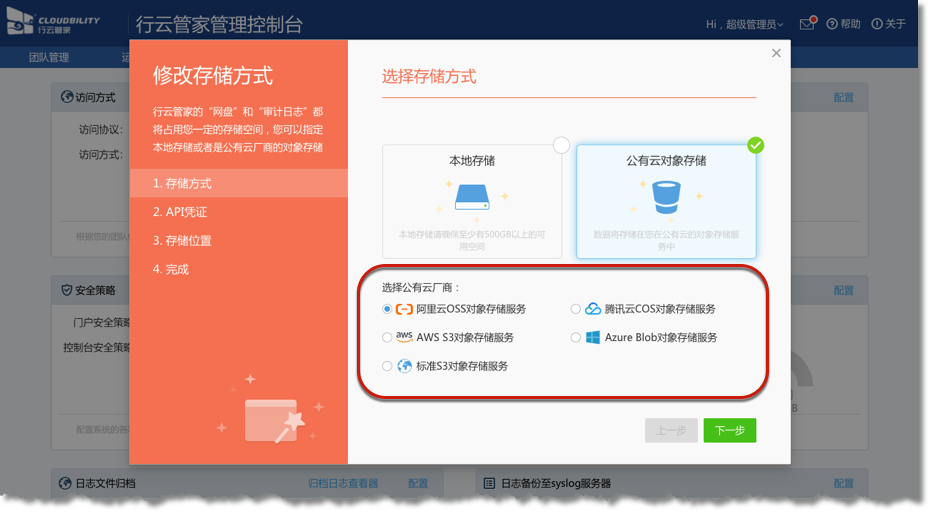Click the 日志备份至syslog服务器 list icon

(489, 484)
